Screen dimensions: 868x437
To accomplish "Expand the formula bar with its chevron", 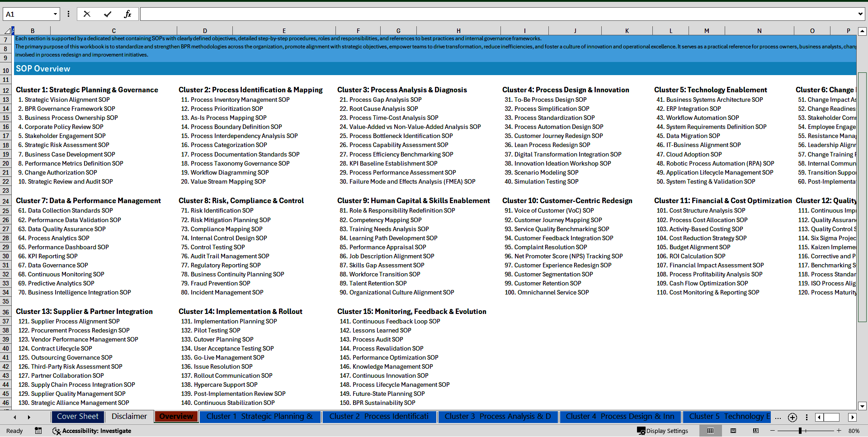I will 861,14.
